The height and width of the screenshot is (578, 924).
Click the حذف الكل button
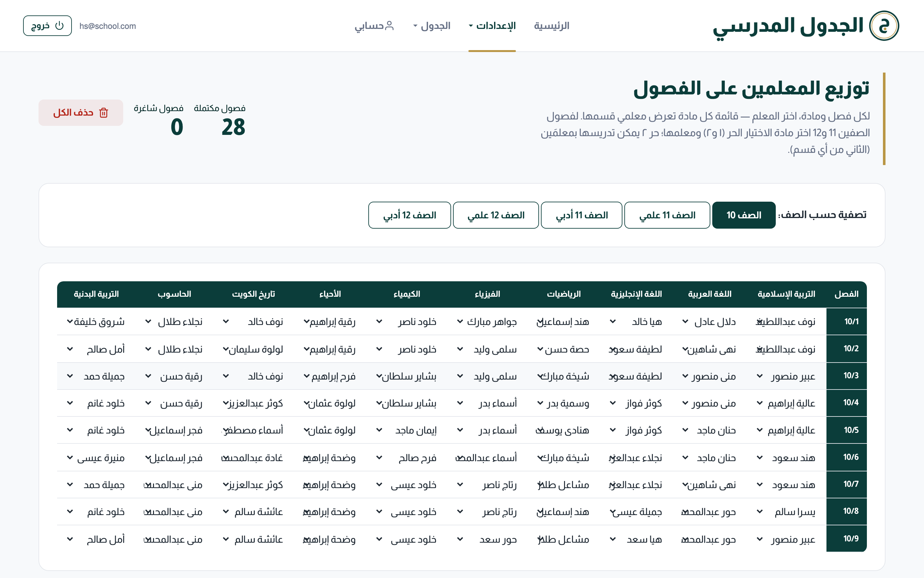point(81,113)
